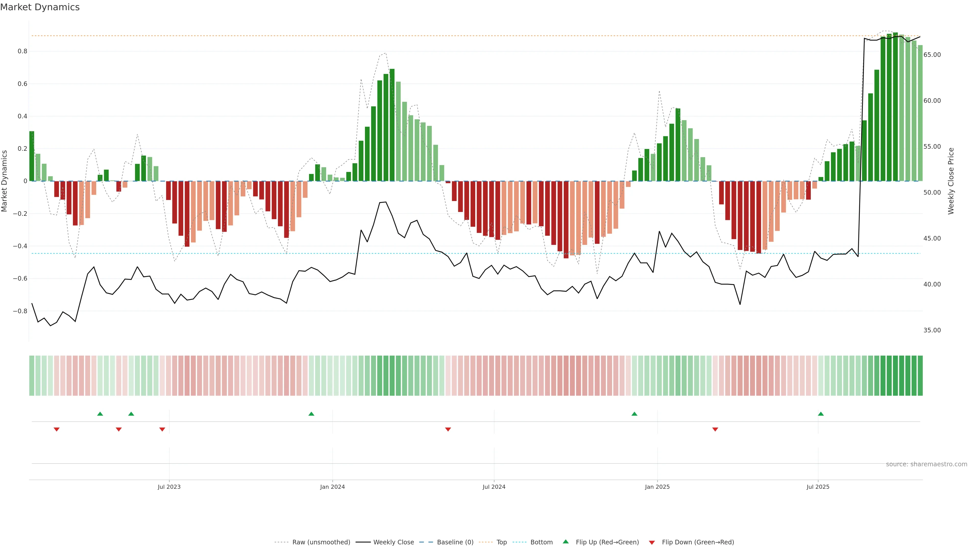
Task: Click the Jan 2025 x-axis label
Action: coord(657,487)
